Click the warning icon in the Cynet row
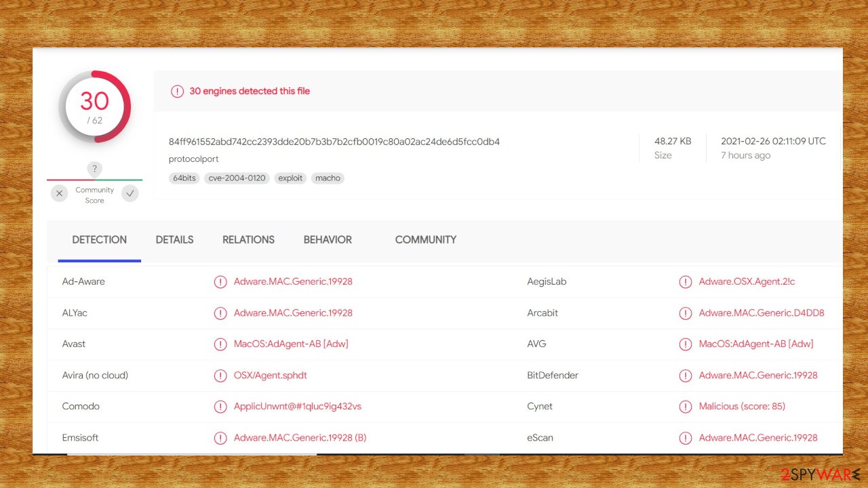The height and width of the screenshot is (488, 868). [x=686, y=407]
